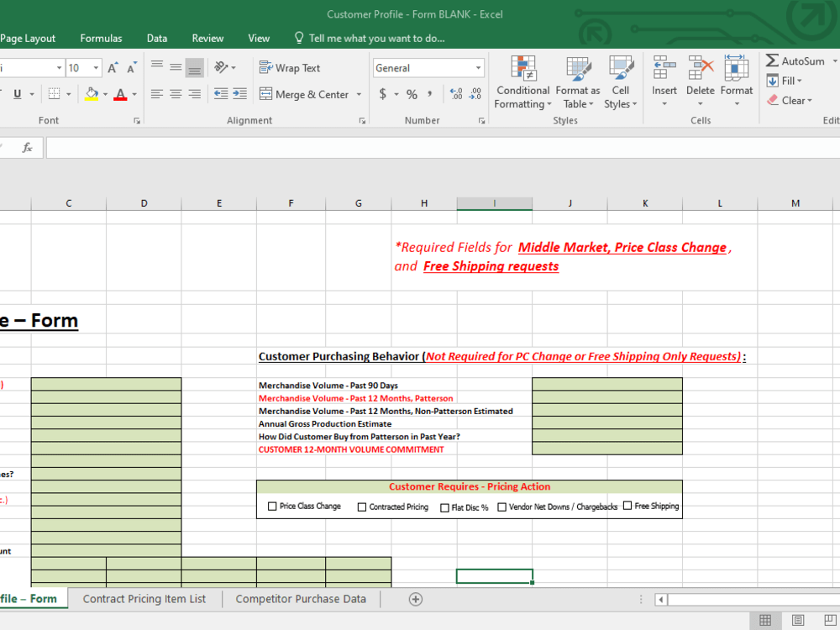
Task: Open the font name dropdown arrow
Action: tap(59, 68)
